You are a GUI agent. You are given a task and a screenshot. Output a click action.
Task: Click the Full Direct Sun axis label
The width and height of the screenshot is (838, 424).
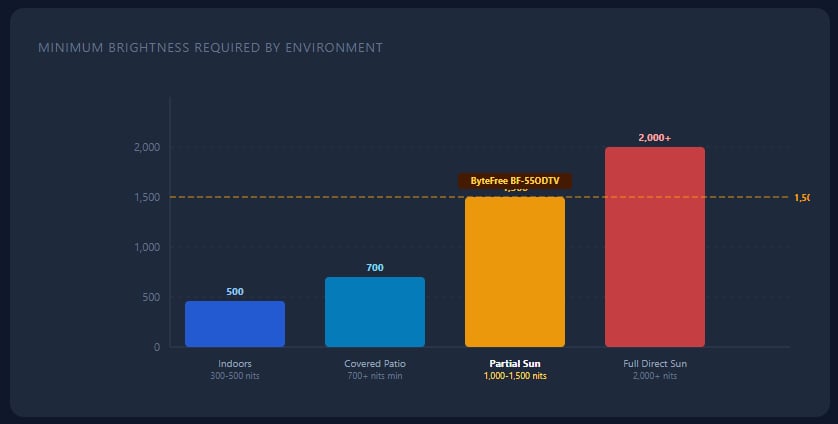(x=655, y=363)
